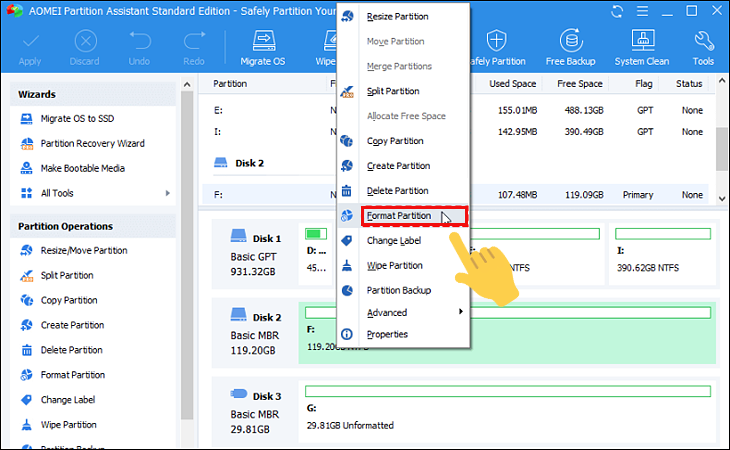Click the refresh icon in title bar
Screen dimensions: 730x450
(x=617, y=11)
